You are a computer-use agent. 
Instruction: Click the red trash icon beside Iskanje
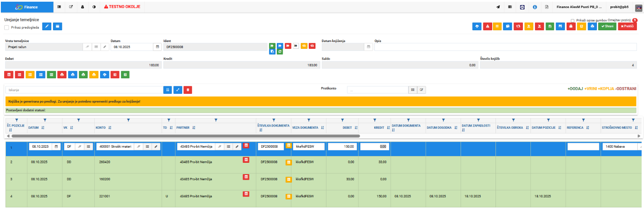[188, 90]
